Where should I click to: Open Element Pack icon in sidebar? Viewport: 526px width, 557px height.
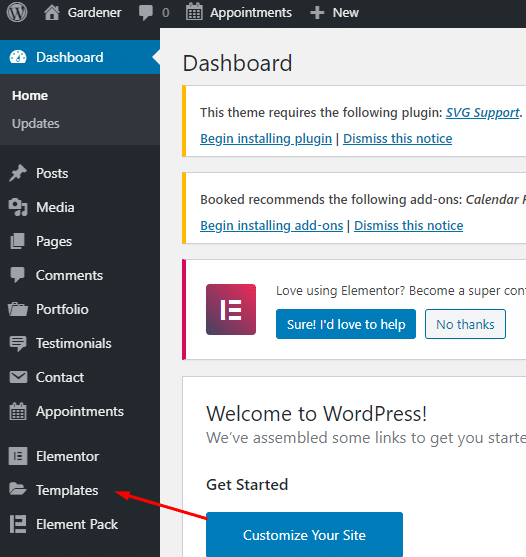pyautogui.click(x=18, y=524)
